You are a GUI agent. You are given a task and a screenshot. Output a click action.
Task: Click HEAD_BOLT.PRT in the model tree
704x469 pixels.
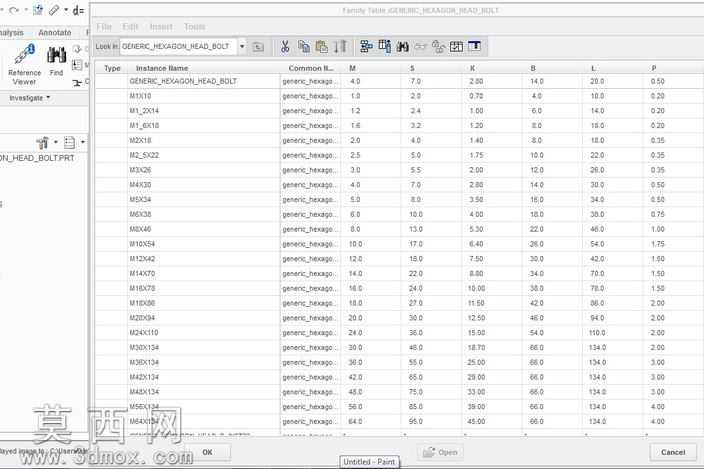coord(37,158)
